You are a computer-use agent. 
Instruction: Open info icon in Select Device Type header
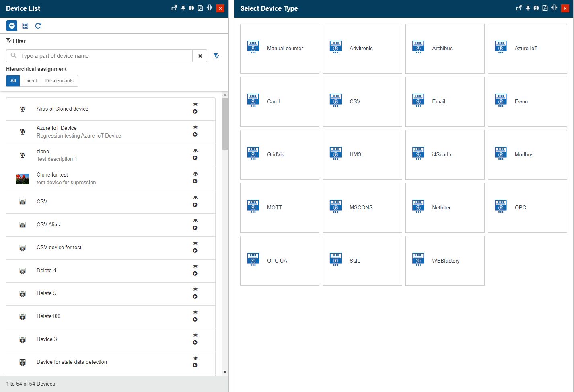[x=536, y=8]
